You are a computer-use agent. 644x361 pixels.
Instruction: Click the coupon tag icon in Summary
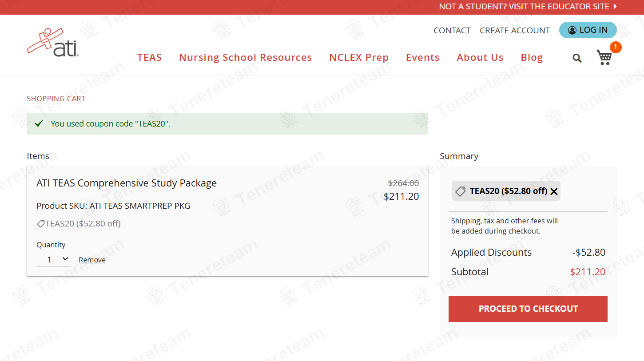click(x=461, y=191)
